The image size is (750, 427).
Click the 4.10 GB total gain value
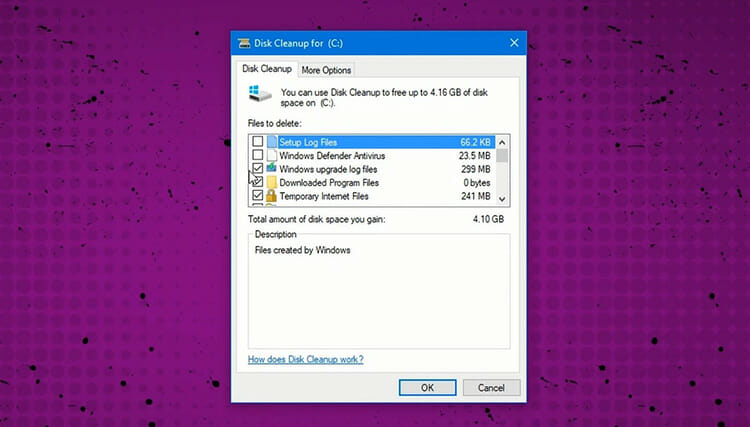pyautogui.click(x=488, y=219)
